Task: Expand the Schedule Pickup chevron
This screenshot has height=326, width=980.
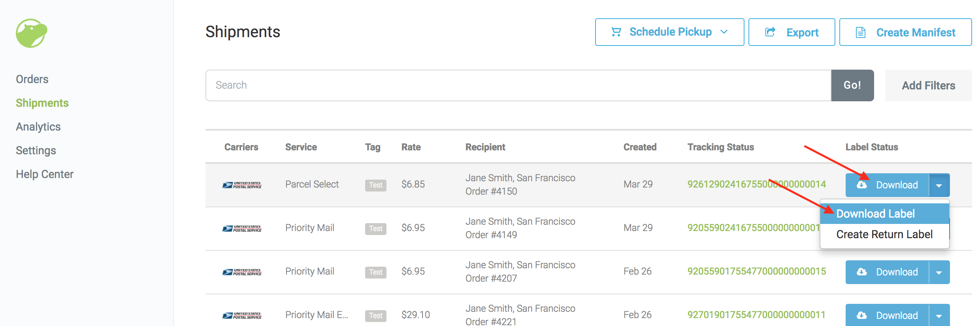Action: point(724,32)
